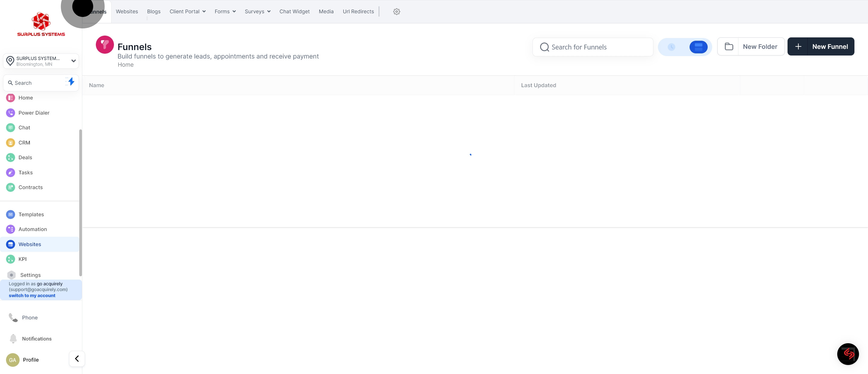Open the Url Redirects tab
The image size is (868, 374).
(x=358, y=11)
